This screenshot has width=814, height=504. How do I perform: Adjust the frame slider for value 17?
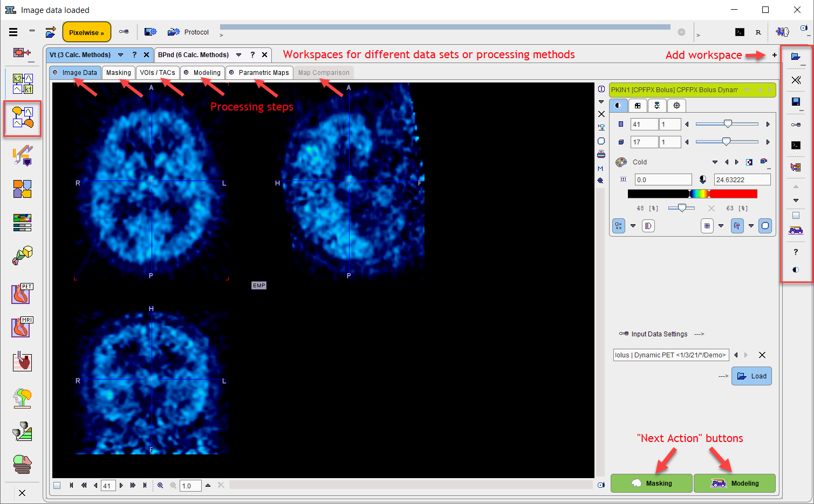click(x=727, y=142)
